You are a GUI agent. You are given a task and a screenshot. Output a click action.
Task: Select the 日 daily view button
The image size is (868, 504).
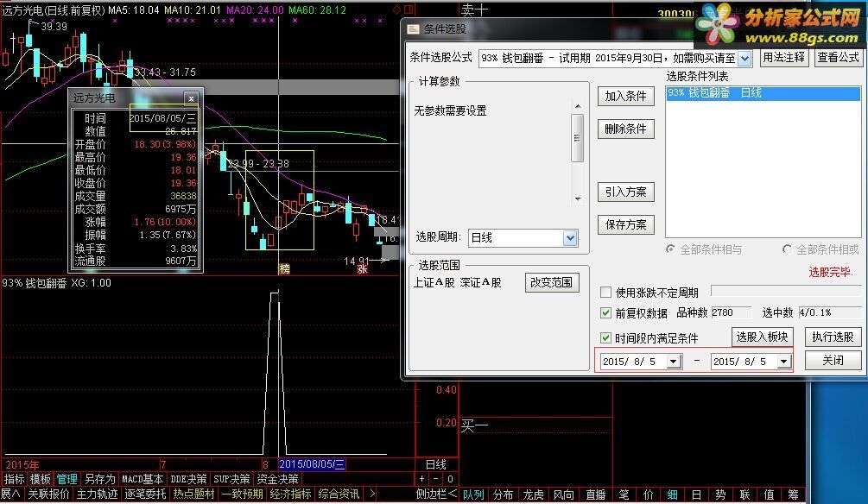coord(696,495)
